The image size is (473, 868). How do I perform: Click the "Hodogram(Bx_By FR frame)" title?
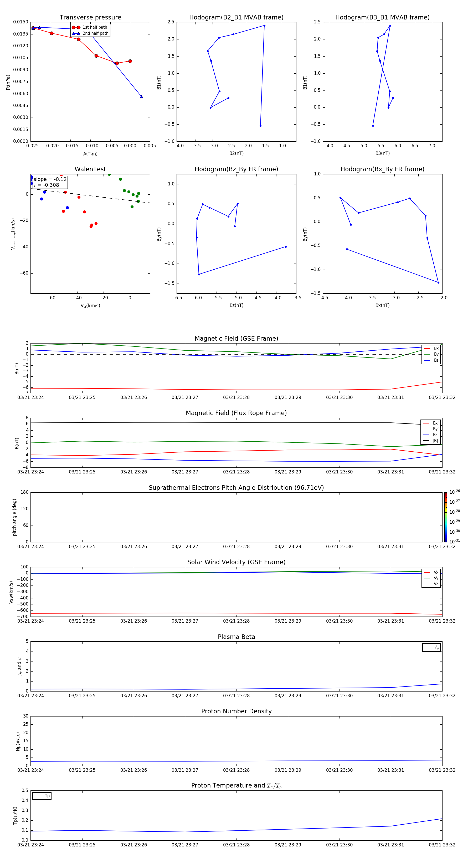pyautogui.click(x=382, y=169)
